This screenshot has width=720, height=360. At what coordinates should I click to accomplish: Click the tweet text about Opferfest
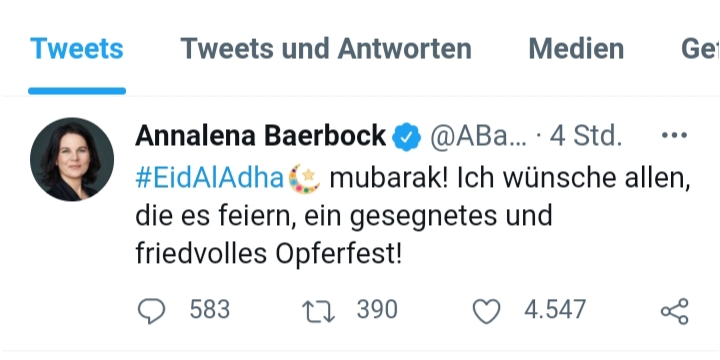(x=412, y=217)
